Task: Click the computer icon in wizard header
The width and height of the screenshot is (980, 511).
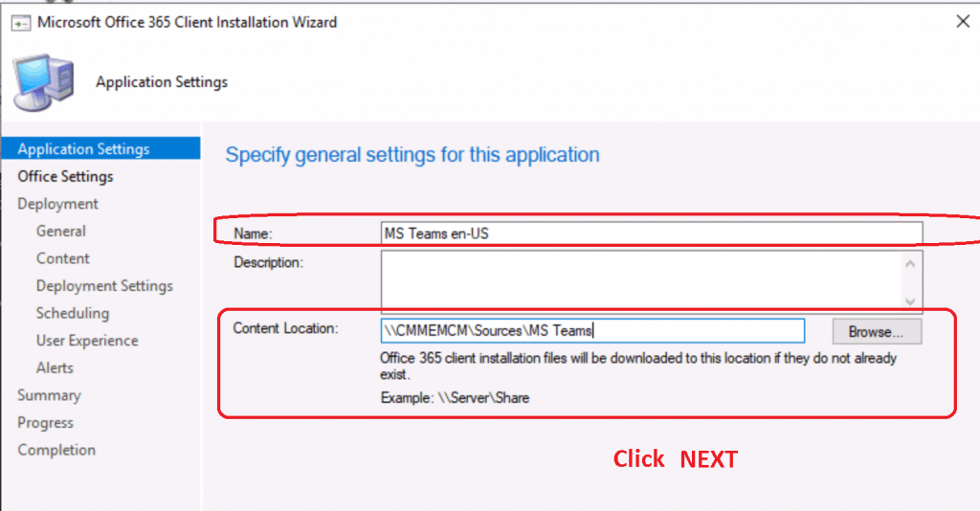Action: [x=44, y=82]
